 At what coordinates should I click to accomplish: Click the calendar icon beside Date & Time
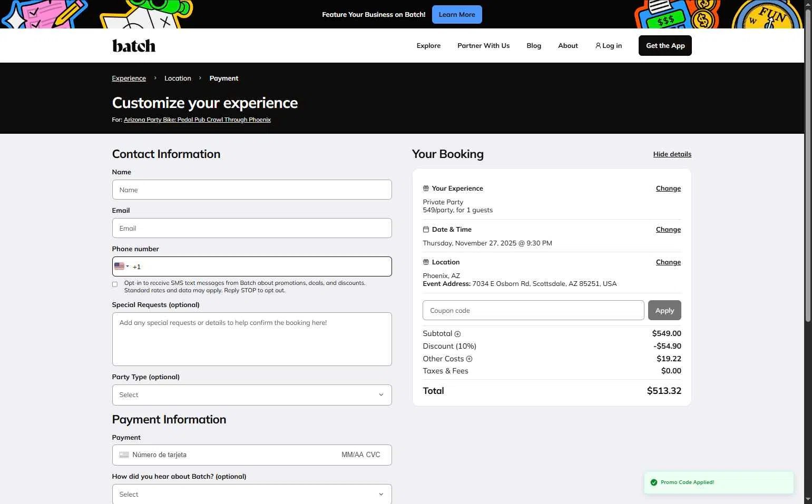coord(426,230)
